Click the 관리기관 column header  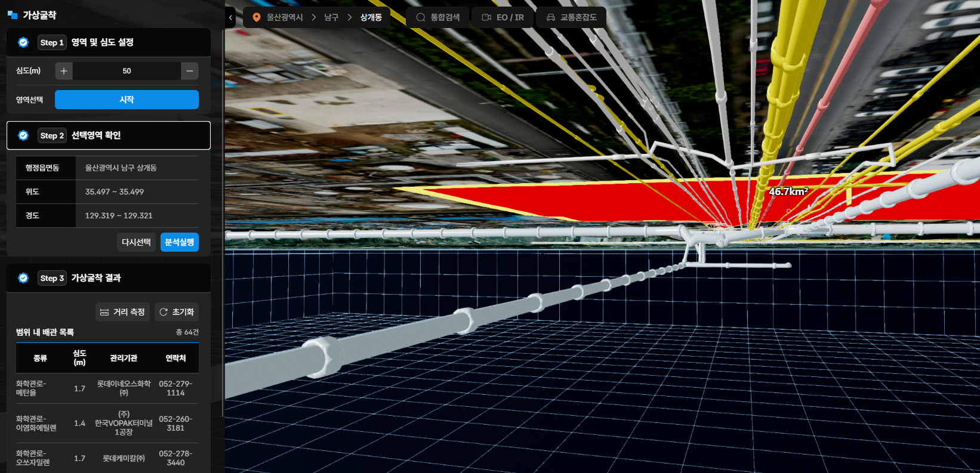click(124, 358)
